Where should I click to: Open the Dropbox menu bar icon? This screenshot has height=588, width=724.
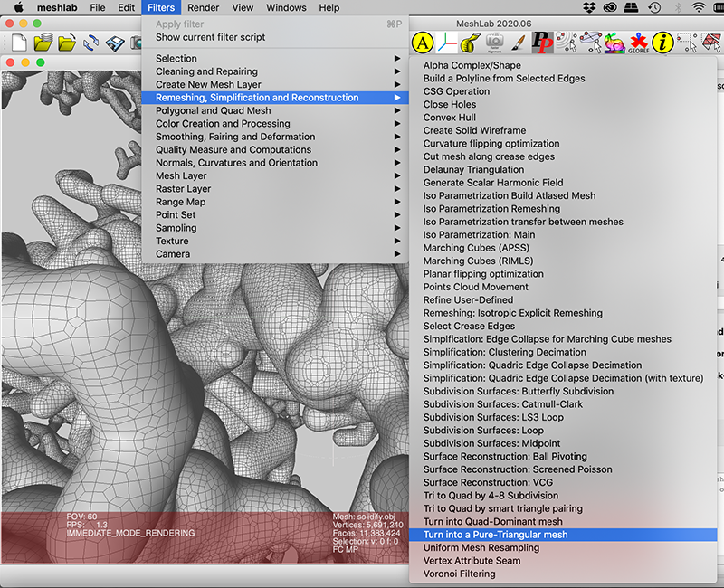pyautogui.click(x=589, y=7)
